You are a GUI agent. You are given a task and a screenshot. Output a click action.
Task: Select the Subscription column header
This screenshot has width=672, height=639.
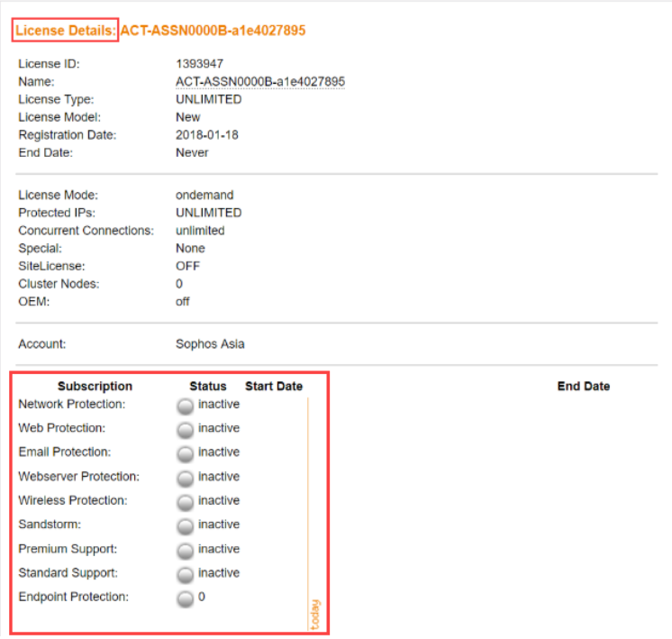click(x=95, y=386)
